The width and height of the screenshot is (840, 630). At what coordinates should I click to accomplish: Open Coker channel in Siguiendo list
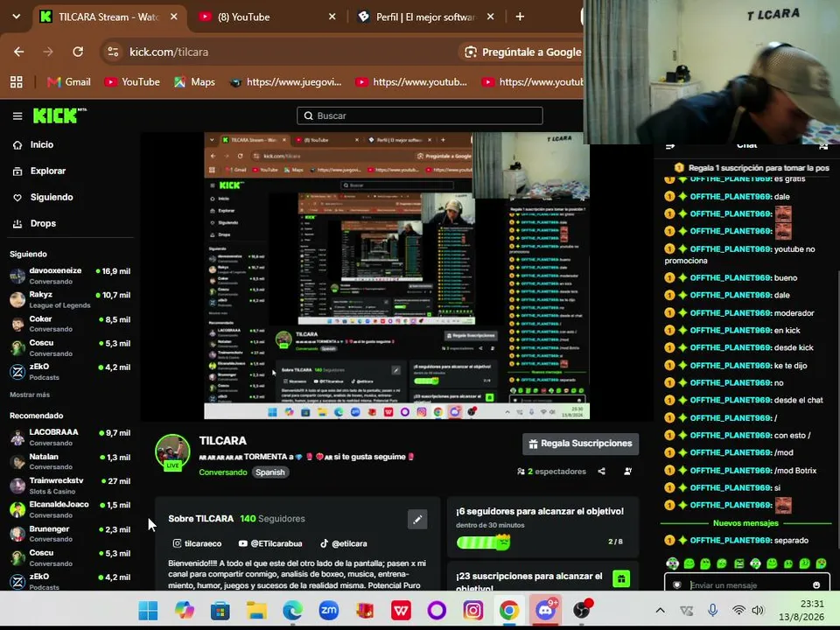pos(70,324)
